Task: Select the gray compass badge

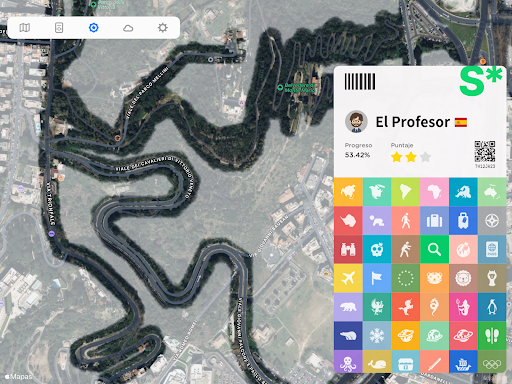Action: (x=492, y=221)
